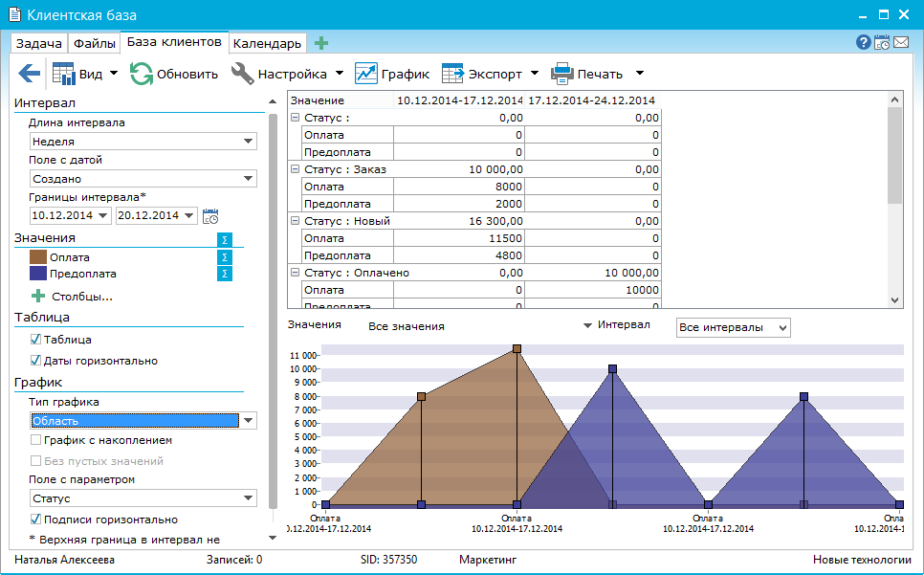This screenshot has width=924, height=575.
Task: Switch to the Календарь tab
Action: coord(267,44)
